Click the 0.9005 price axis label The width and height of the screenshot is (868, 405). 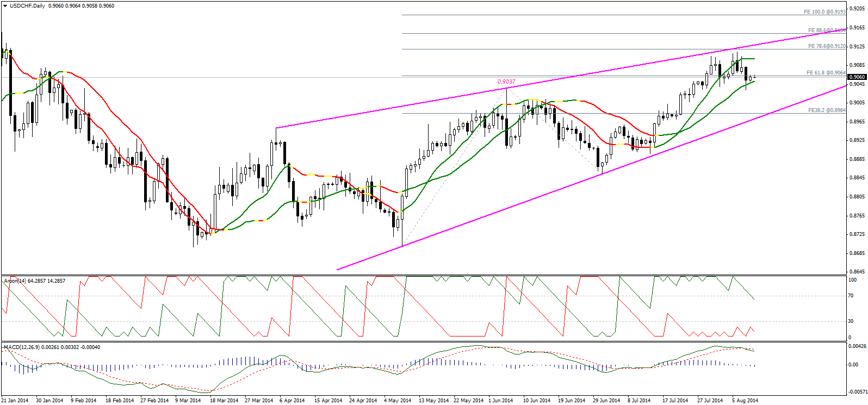(858, 103)
